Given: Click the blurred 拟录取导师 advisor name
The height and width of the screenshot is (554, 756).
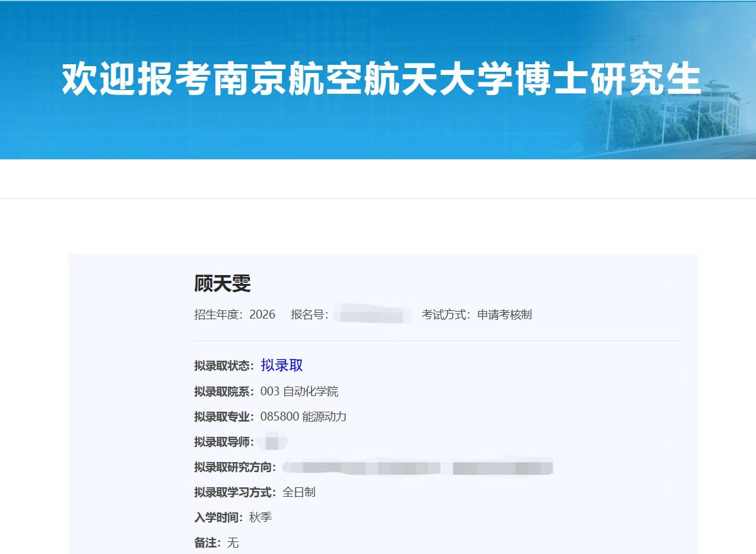Looking at the screenshot, I should point(272,442).
